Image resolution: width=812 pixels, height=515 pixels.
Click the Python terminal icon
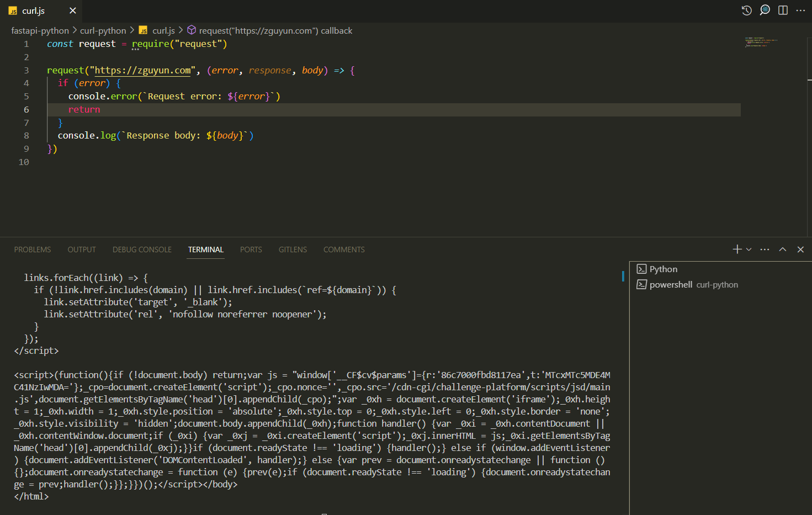pyautogui.click(x=641, y=269)
